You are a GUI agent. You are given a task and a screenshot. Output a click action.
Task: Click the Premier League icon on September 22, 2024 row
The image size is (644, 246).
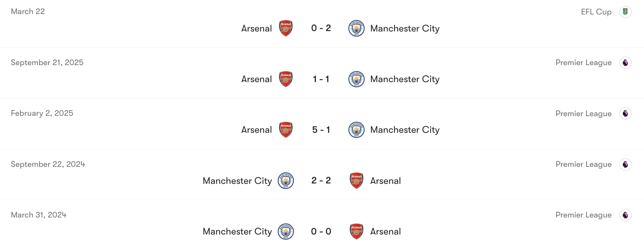point(625,164)
